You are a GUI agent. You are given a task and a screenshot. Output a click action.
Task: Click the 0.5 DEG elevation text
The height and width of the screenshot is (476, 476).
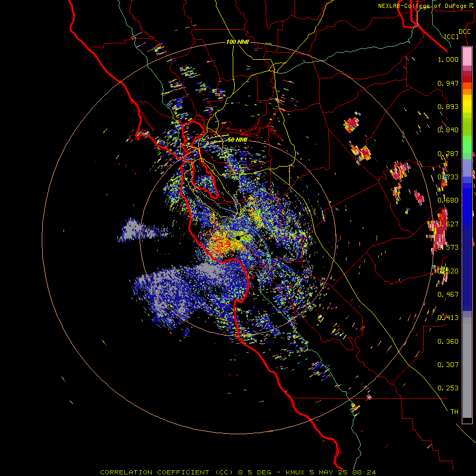coord(254,472)
